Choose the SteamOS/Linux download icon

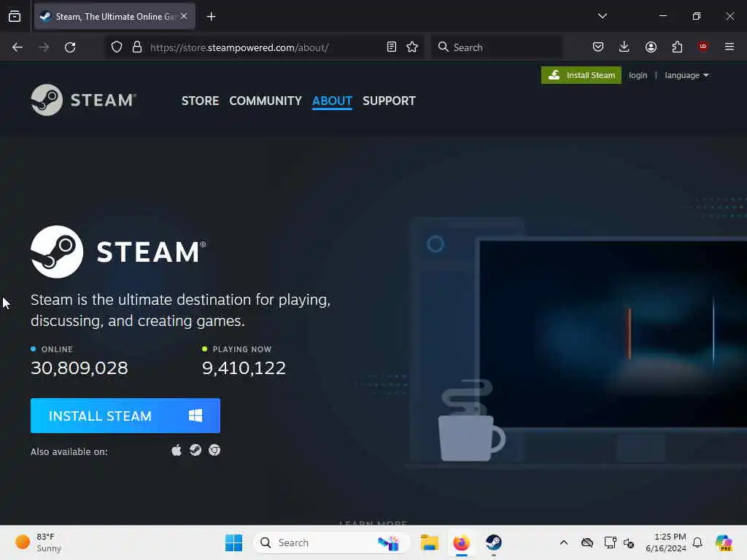point(196,450)
